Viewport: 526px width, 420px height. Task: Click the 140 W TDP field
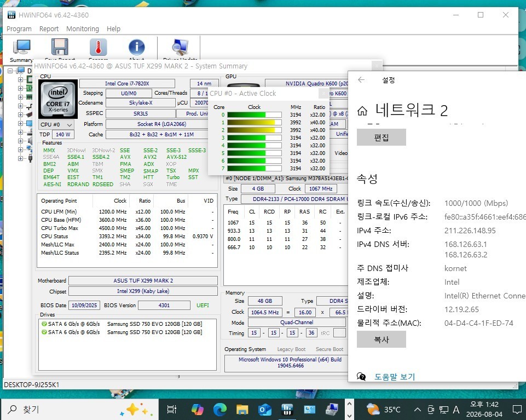pyautogui.click(x=63, y=135)
